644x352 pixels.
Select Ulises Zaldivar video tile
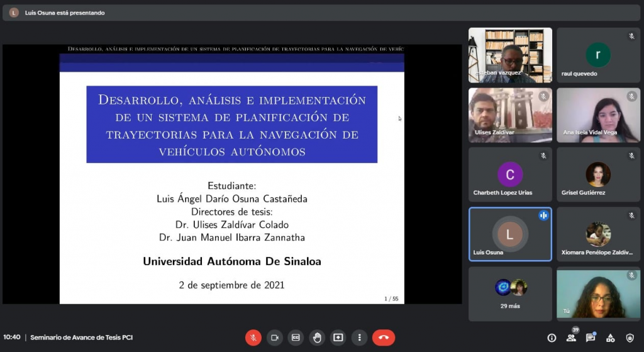510,115
